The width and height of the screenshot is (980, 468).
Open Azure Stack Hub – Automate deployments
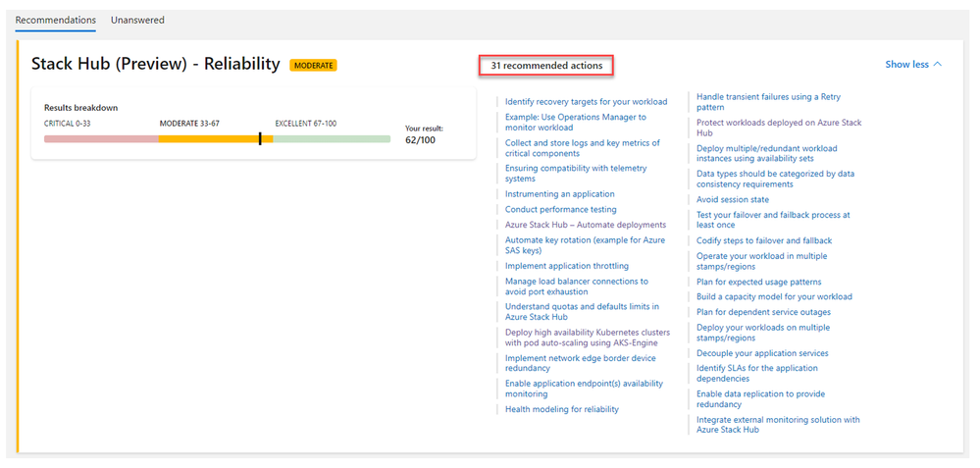[585, 225]
